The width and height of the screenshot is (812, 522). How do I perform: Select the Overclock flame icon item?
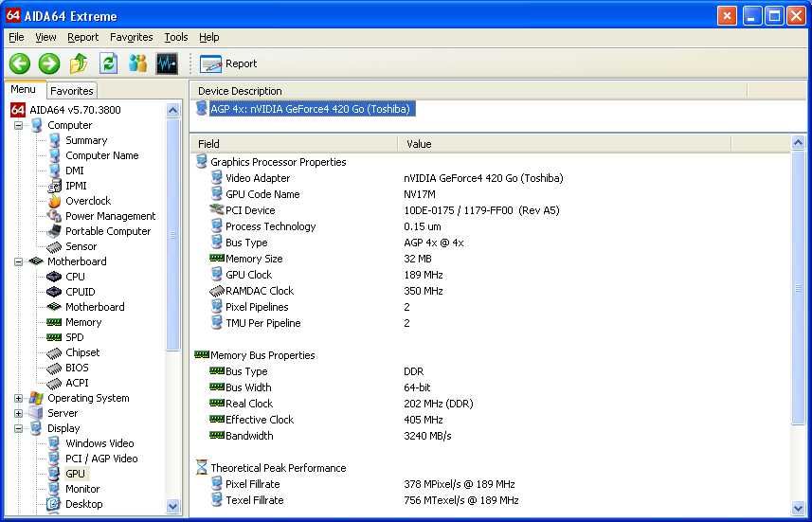pyautogui.click(x=54, y=201)
